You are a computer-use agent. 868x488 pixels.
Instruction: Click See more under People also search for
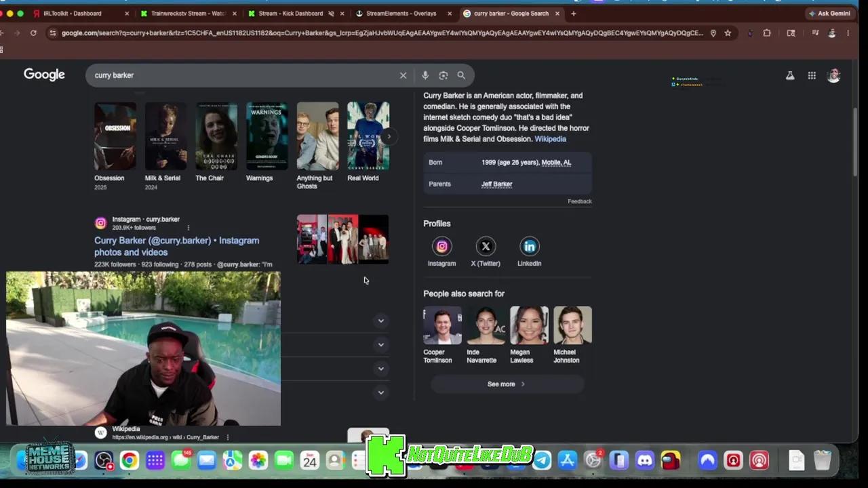pos(507,384)
